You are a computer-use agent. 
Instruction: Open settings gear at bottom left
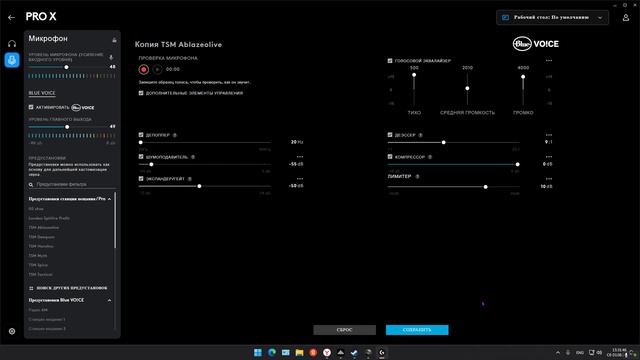[12, 331]
